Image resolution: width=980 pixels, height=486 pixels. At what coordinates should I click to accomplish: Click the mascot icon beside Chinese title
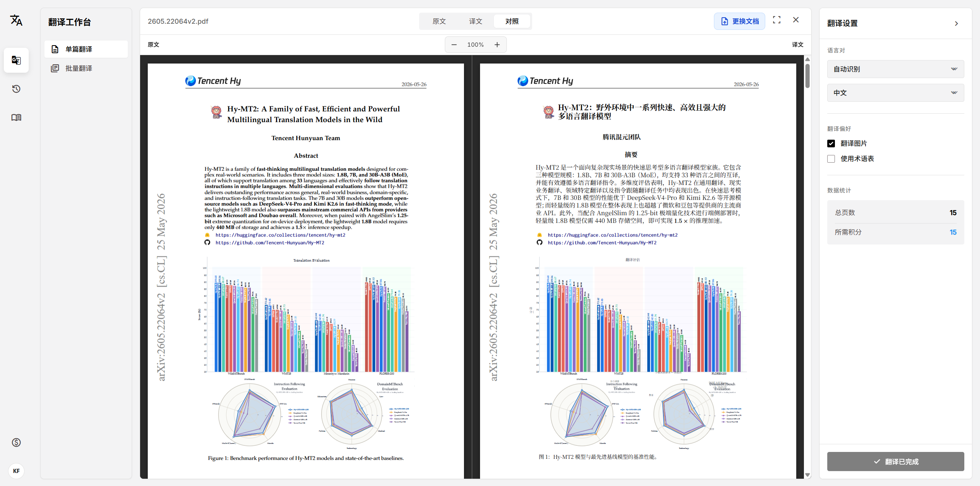[549, 112]
